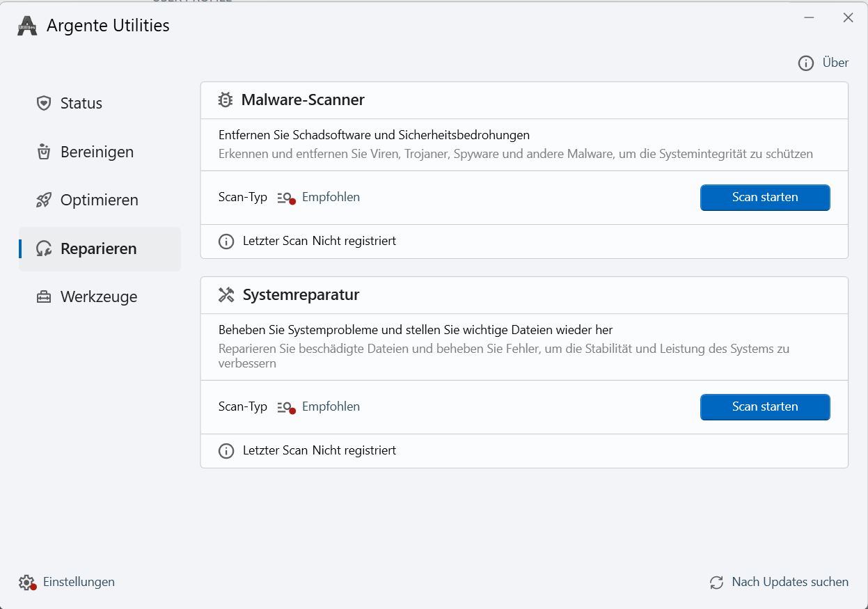
Task: Click the Argente Utilities logo icon
Action: click(x=27, y=26)
